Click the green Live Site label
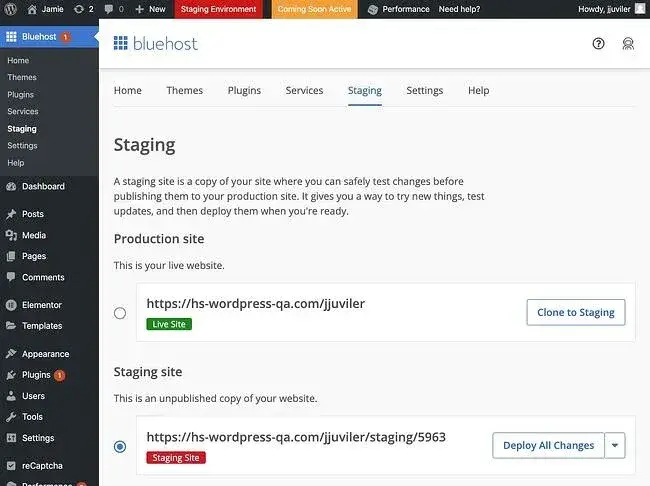The image size is (650, 486). coord(169,324)
